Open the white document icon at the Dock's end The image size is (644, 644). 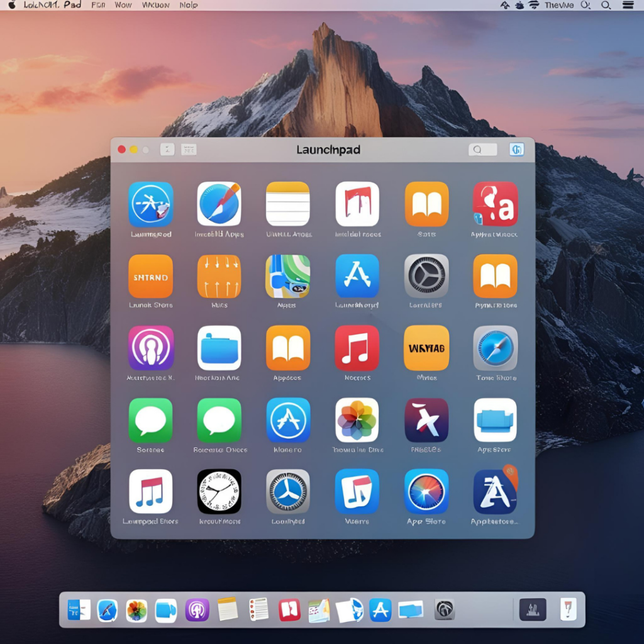[569, 609]
